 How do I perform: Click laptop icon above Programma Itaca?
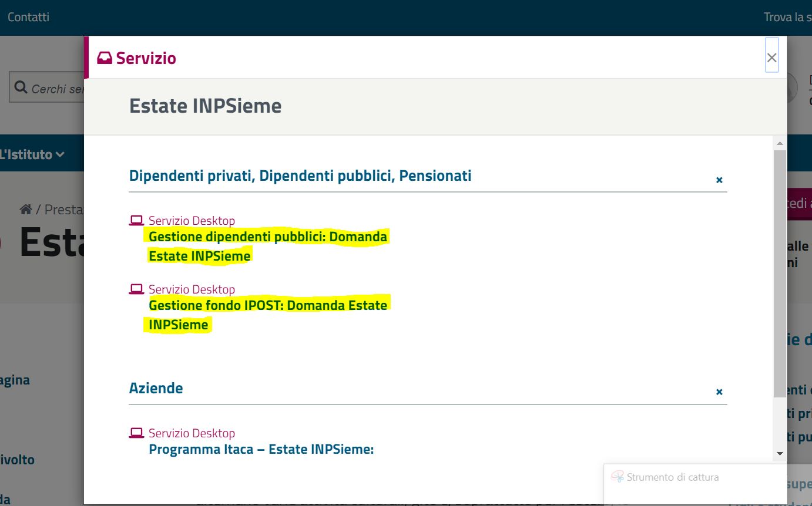[136, 433]
